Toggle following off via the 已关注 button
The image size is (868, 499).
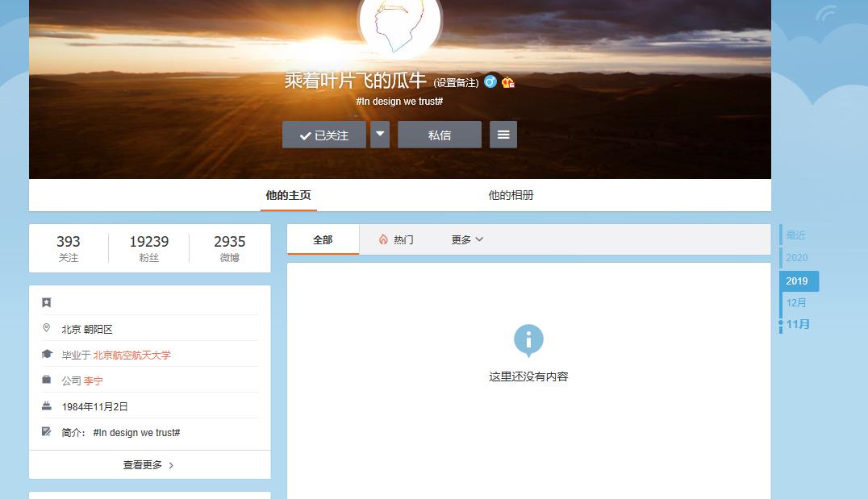coord(323,135)
